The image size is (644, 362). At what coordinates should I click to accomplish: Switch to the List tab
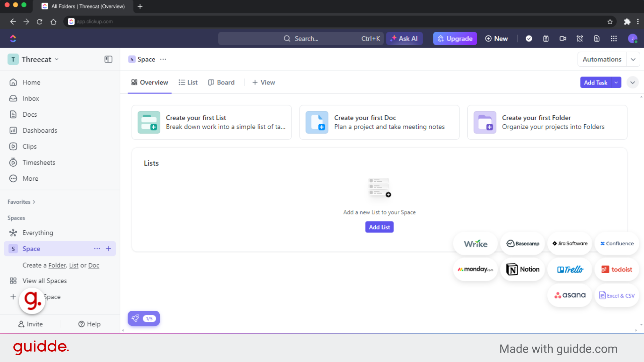coord(188,82)
